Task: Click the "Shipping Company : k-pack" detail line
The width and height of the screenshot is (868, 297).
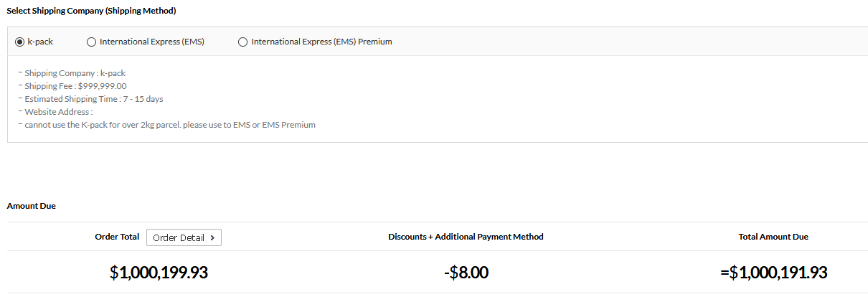Action: pyautogui.click(x=75, y=73)
